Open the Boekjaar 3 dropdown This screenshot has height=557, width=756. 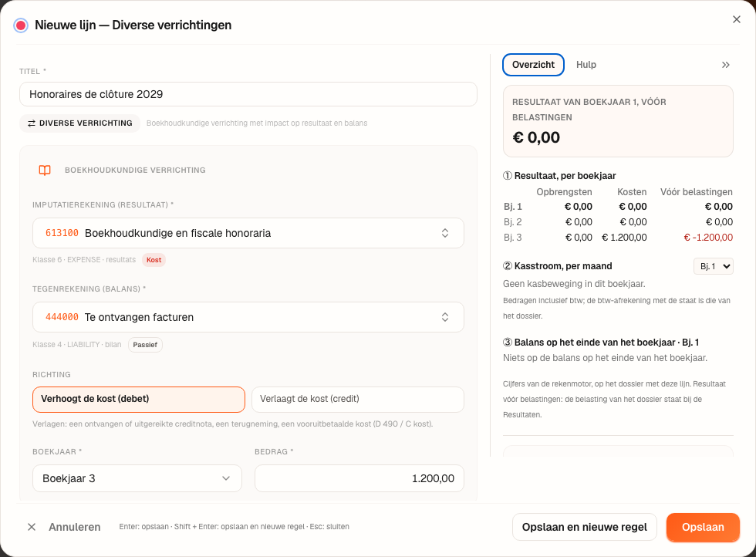137,478
